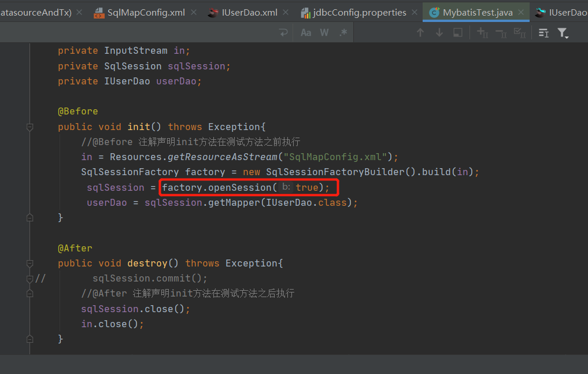Screen dimensions: 588x374
Task: Open the search filter dropdown
Action: pos(563,33)
